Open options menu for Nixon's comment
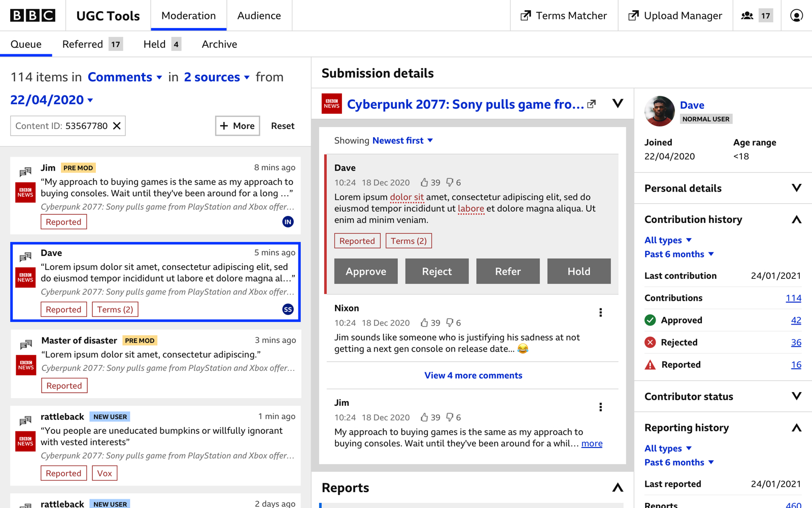Viewport: 812px width, 508px height. 600,312
